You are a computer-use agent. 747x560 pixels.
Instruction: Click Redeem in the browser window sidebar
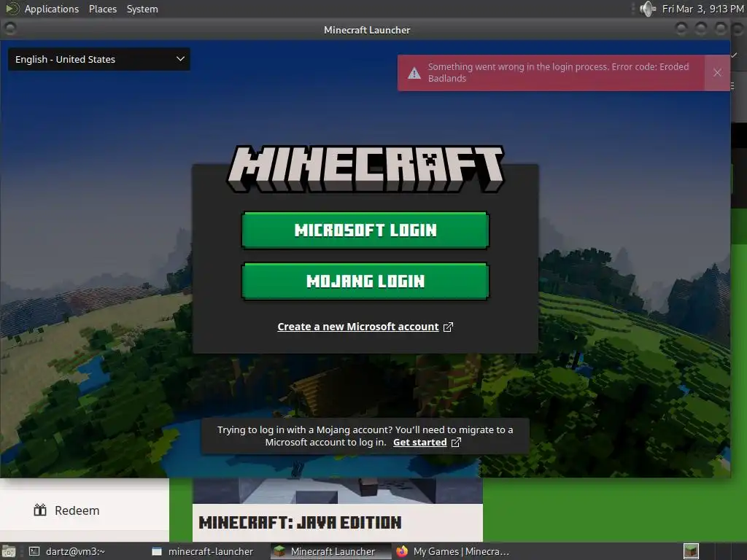pyautogui.click(x=77, y=510)
